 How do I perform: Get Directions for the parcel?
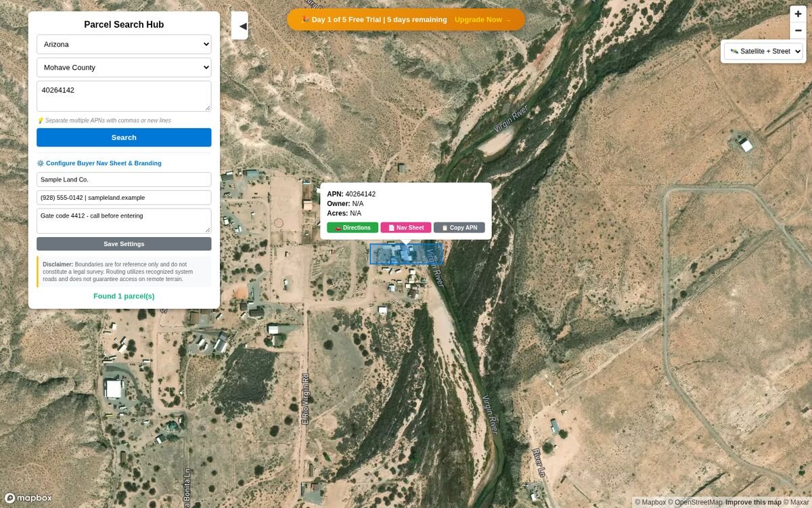click(x=353, y=228)
